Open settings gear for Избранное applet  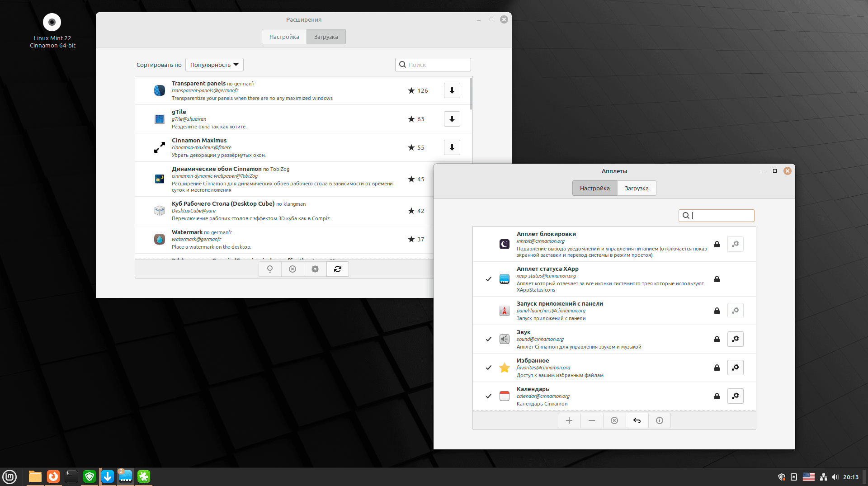pyautogui.click(x=736, y=368)
